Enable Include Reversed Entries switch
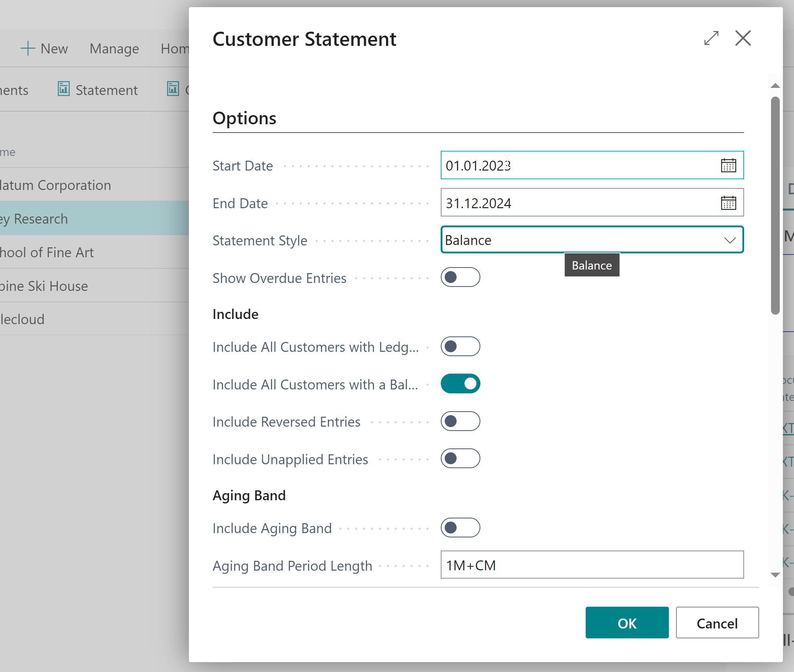Image resolution: width=794 pixels, height=672 pixels. point(460,421)
